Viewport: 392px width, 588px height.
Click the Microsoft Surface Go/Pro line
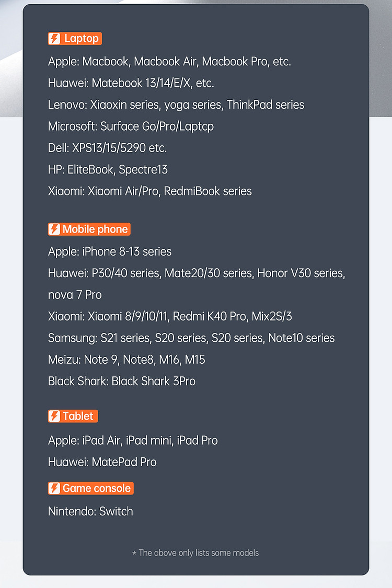click(131, 126)
